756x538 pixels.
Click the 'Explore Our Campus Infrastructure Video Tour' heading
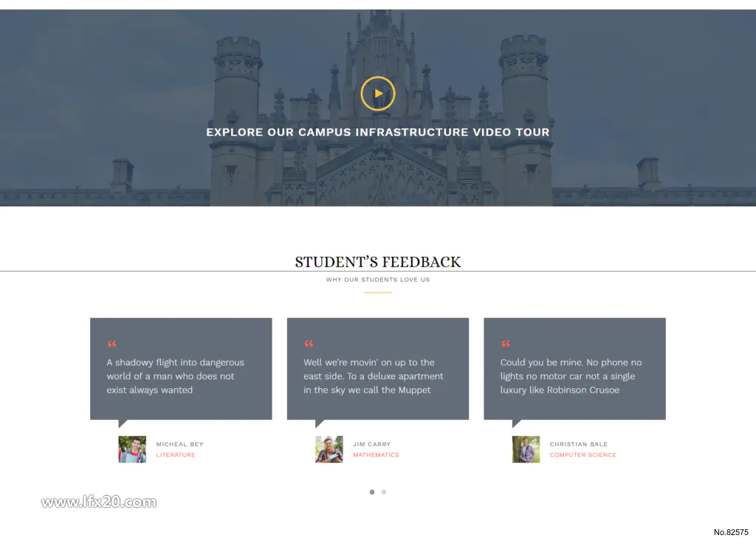[x=378, y=132]
